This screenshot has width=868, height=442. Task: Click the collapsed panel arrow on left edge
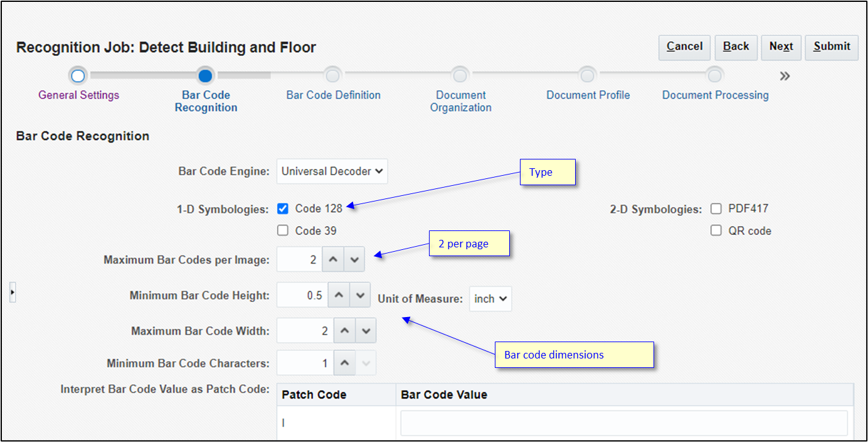[x=12, y=292]
